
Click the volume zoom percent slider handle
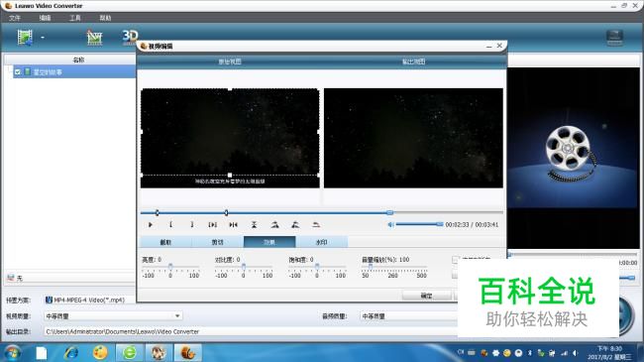371,267
